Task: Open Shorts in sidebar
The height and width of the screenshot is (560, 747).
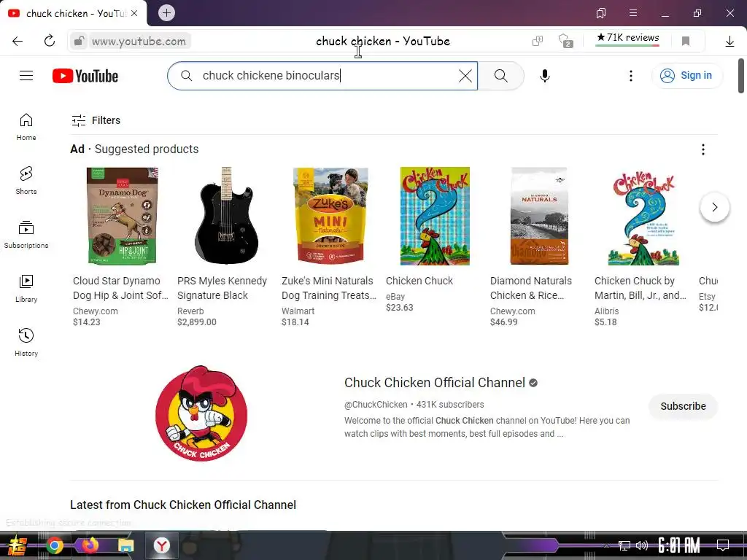Action: pos(26,181)
